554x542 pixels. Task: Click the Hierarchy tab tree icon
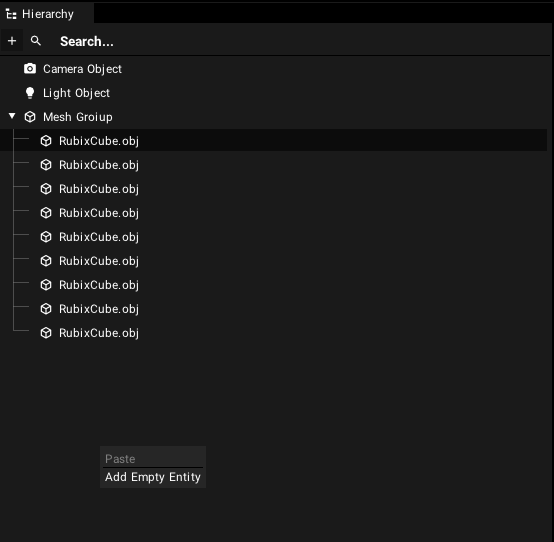click(x=11, y=14)
